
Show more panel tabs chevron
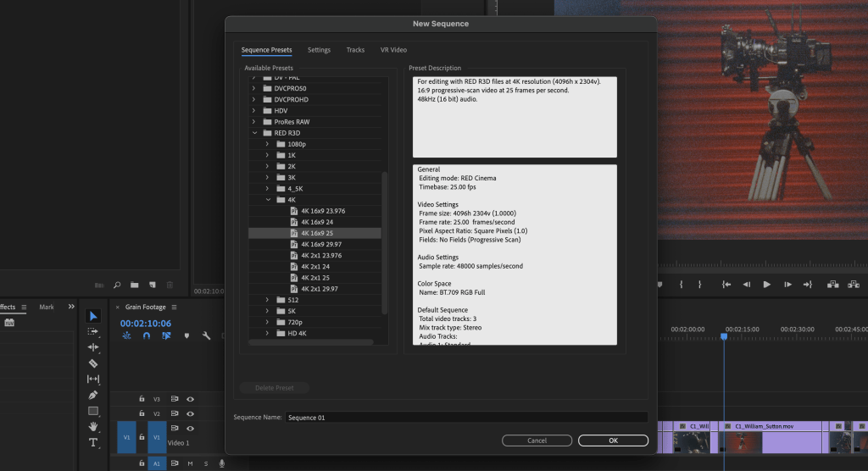(71, 307)
